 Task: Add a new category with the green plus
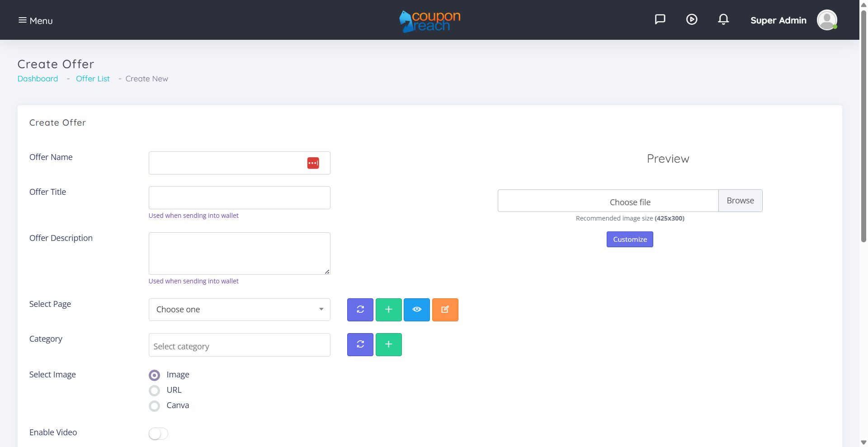click(x=389, y=344)
